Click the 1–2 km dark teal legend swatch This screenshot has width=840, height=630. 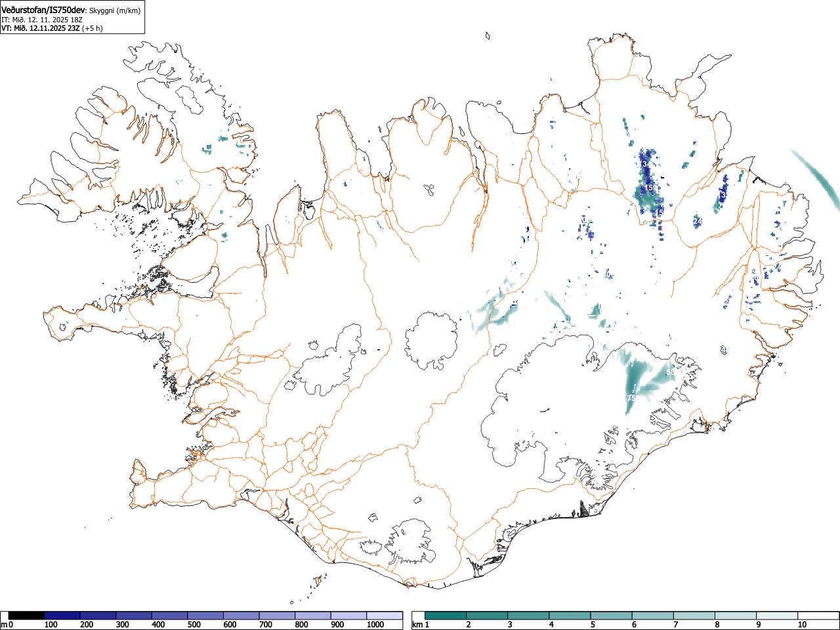point(446,616)
